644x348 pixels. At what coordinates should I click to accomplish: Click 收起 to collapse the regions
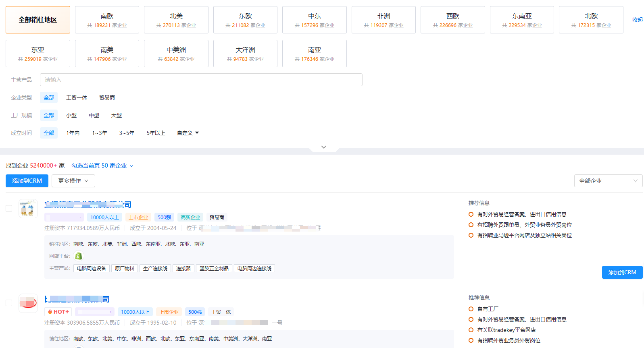tap(637, 20)
